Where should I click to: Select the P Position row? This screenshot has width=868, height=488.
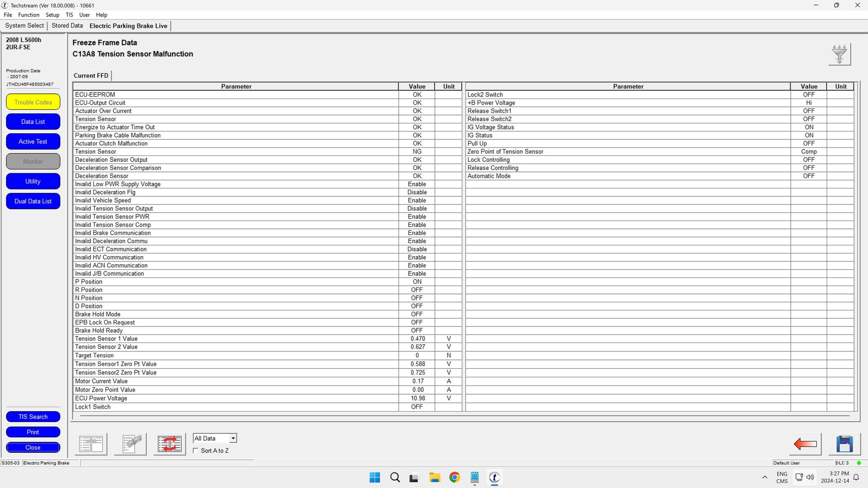[267, 282]
